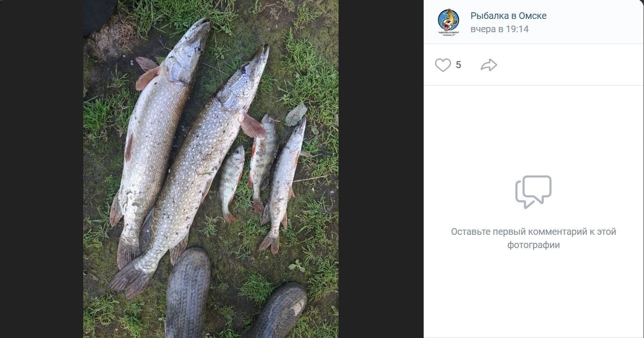Click the dark area left of the photo

tap(42, 169)
